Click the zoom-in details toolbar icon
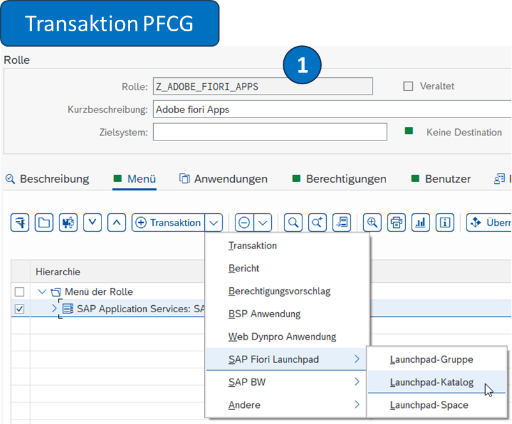The image size is (512, 424). click(372, 222)
